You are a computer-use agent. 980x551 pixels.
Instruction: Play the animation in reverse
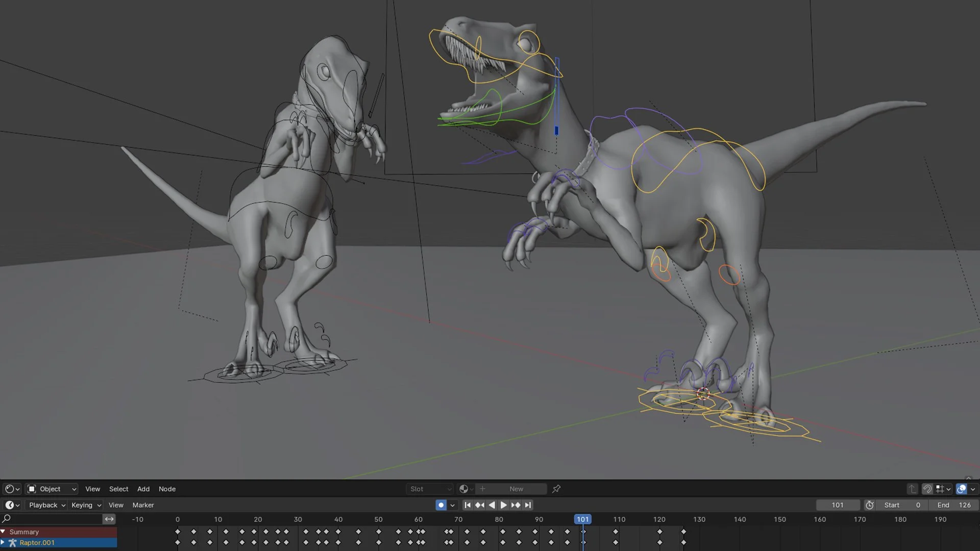click(492, 505)
